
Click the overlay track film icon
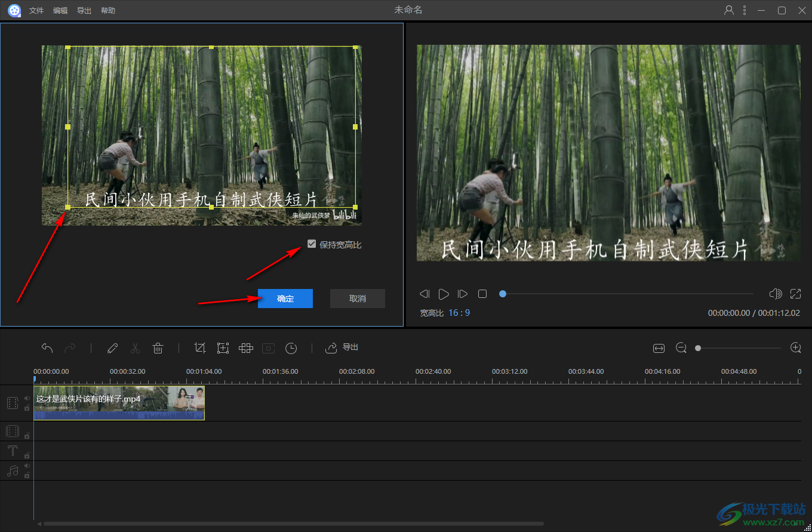13,431
